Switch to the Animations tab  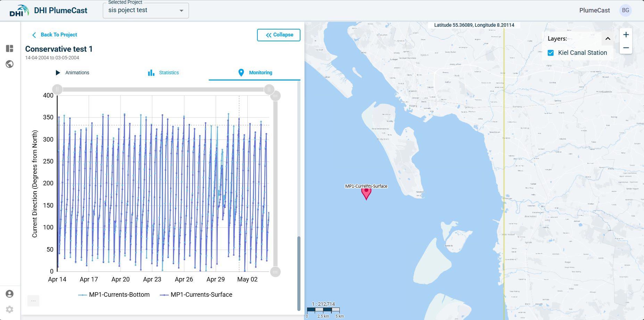coord(73,73)
